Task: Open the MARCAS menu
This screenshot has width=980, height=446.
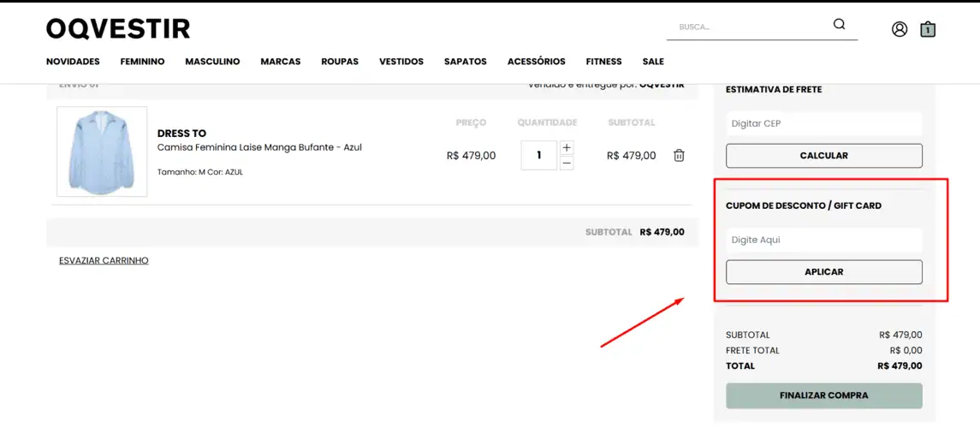Action: pos(281,62)
